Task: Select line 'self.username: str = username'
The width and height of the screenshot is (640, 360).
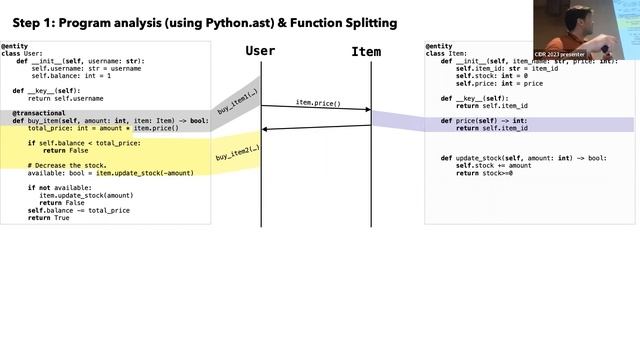Action: (x=87, y=68)
